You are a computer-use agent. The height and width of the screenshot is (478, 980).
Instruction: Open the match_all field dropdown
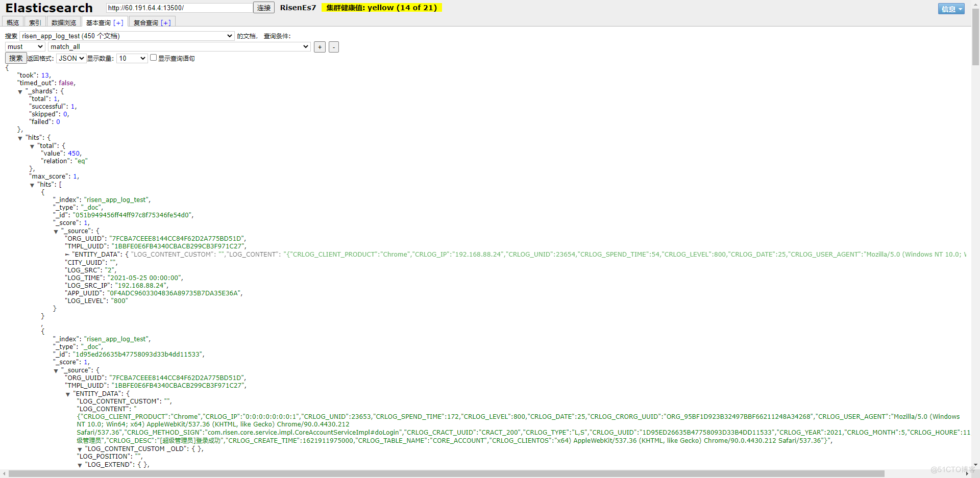[179, 46]
